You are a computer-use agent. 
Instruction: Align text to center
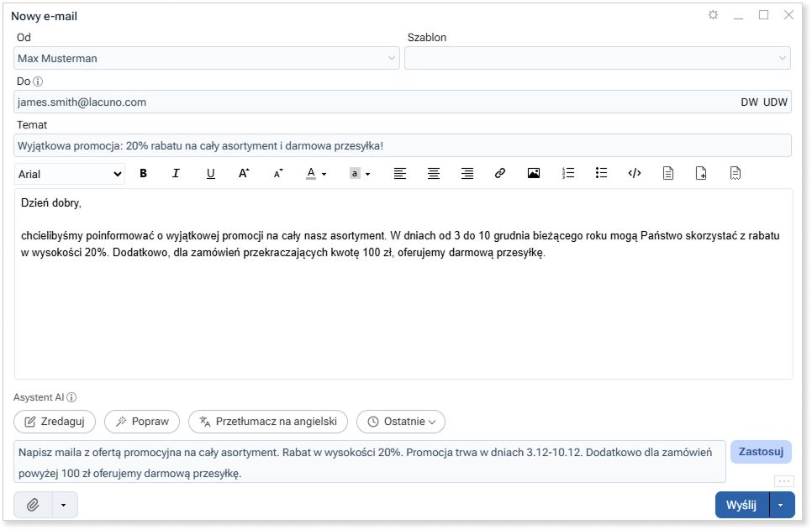(x=434, y=174)
